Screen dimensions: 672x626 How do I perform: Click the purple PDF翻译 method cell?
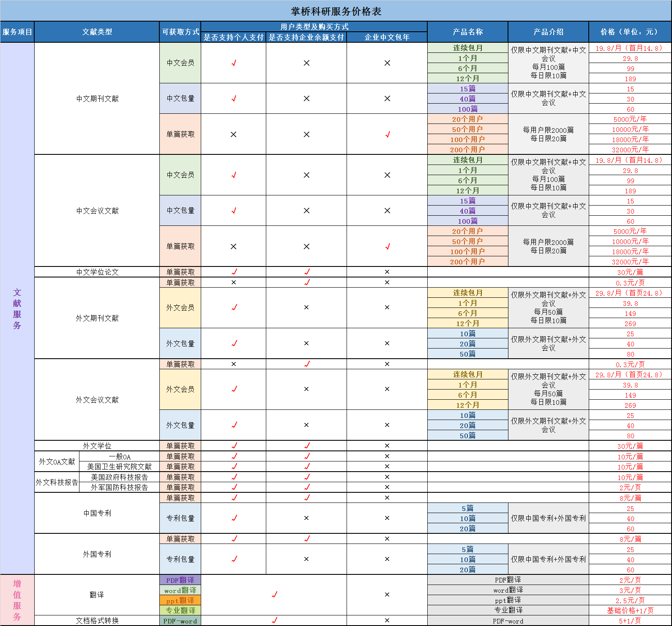pos(180,580)
